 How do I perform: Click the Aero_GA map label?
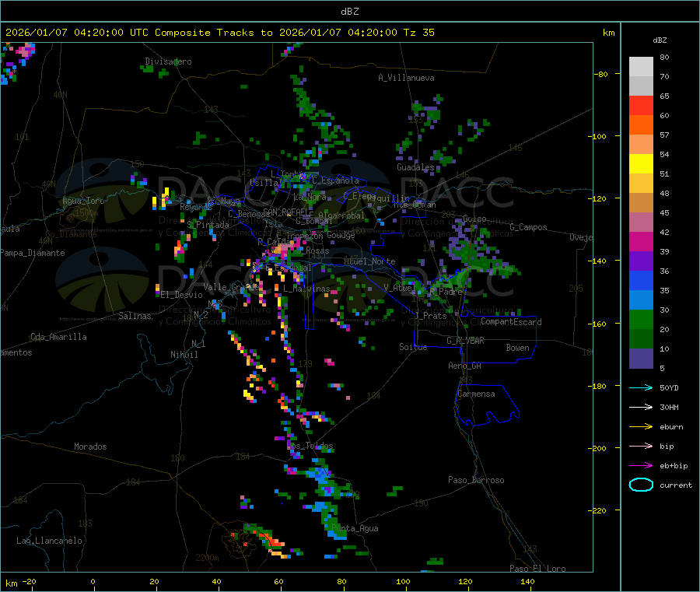465,366
